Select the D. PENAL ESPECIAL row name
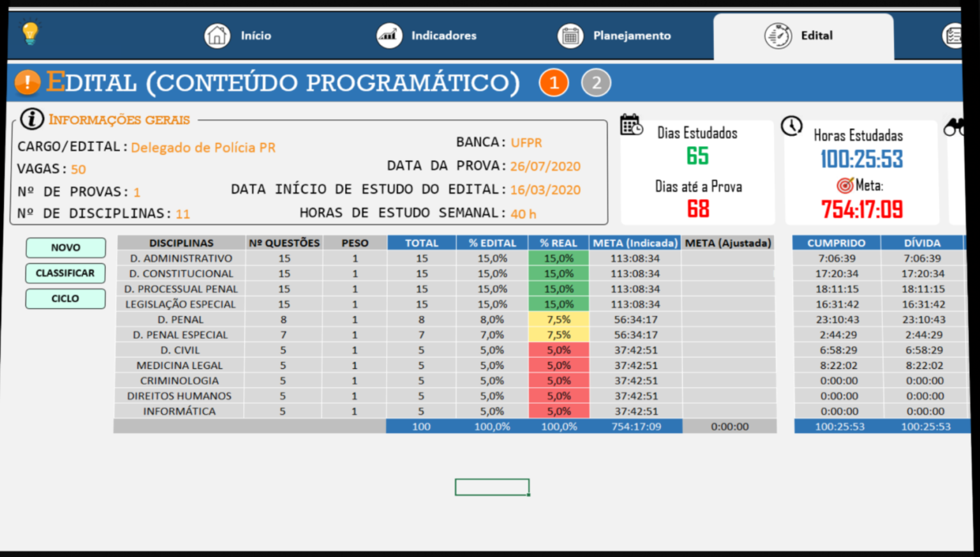The height and width of the screenshot is (557, 980). [x=181, y=335]
